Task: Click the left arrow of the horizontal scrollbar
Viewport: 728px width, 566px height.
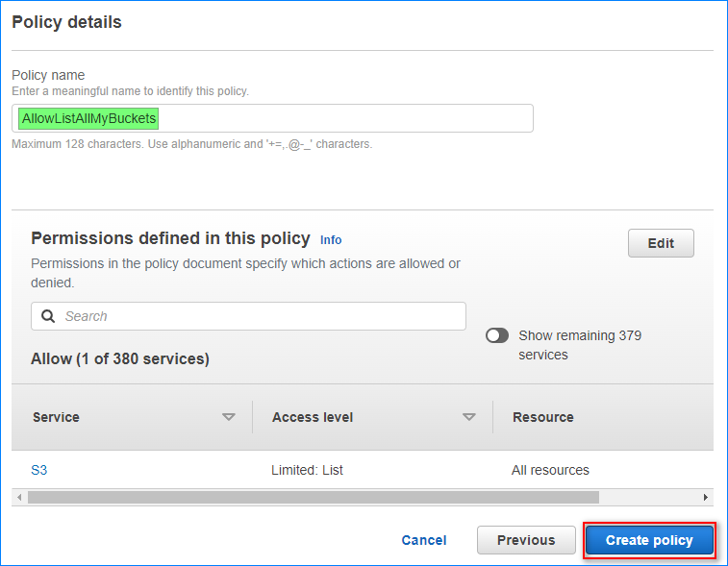Action: 18,497
